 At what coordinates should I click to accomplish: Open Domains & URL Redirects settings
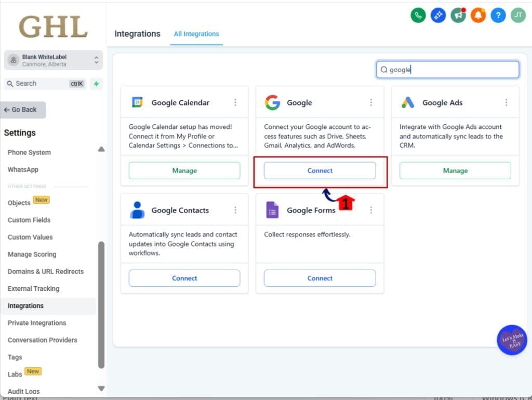click(x=46, y=271)
